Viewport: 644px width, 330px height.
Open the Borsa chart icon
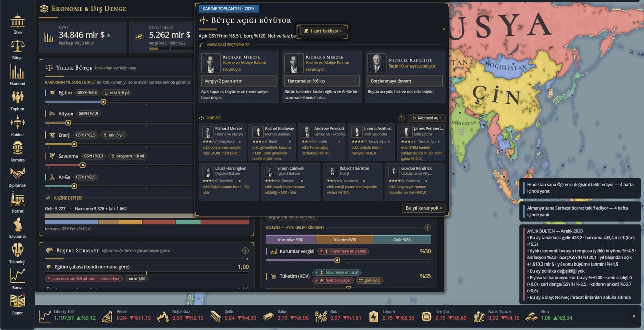pyautogui.click(x=17, y=279)
